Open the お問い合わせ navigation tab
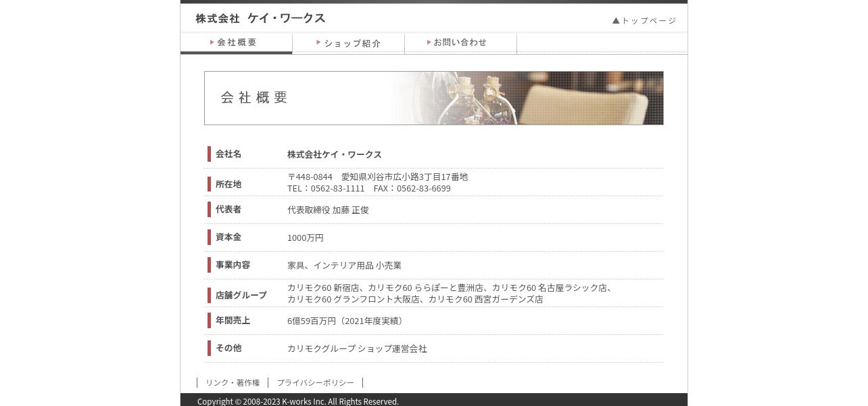This screenshot has width=868, height=406. point(460,43)
